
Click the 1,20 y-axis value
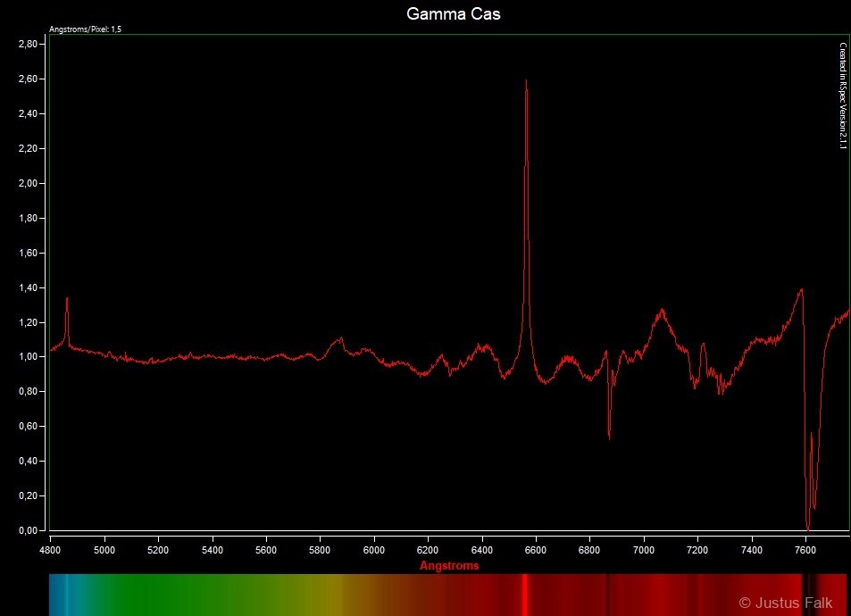point(28,322)
